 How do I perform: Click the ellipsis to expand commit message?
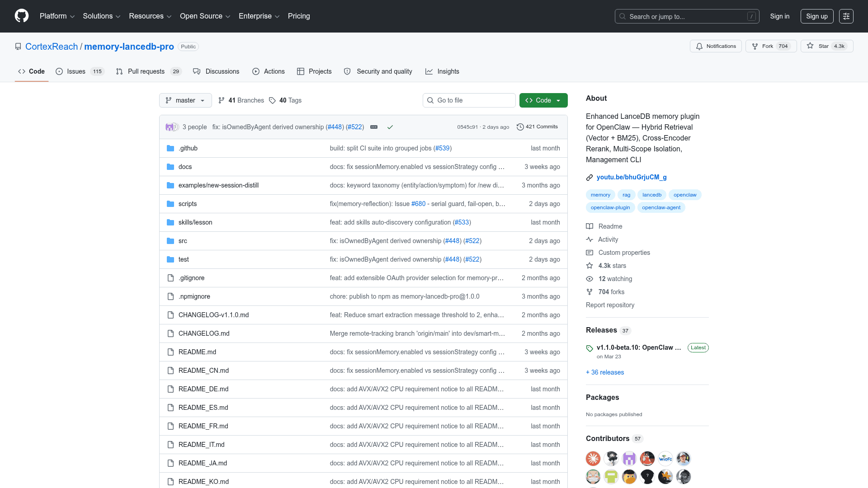[374, 127]
